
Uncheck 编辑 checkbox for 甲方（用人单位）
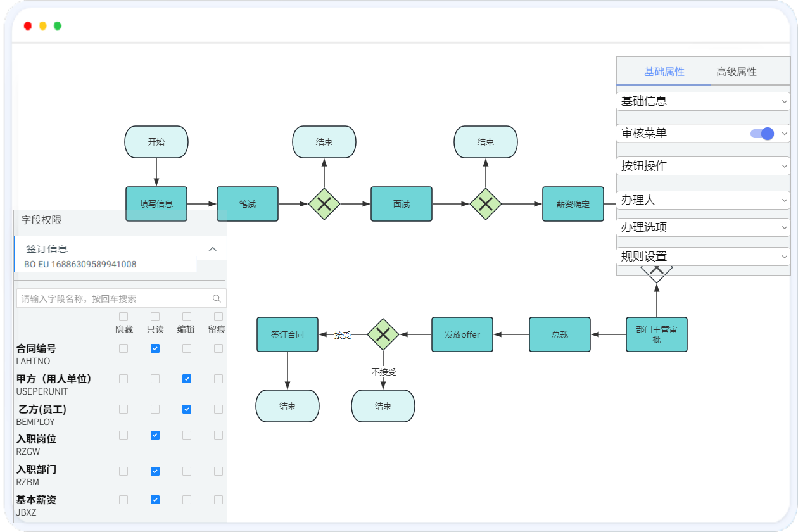[x=187, y=379]
